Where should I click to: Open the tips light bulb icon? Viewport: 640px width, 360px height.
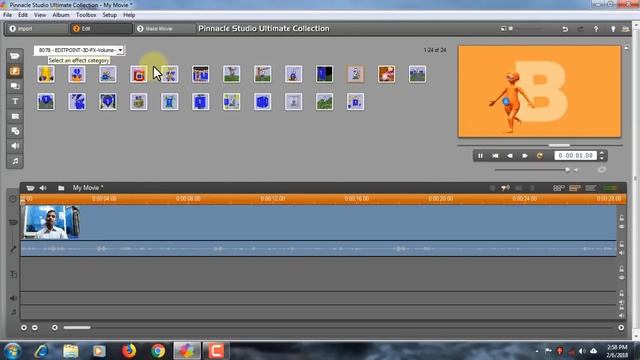pos(613,29)
